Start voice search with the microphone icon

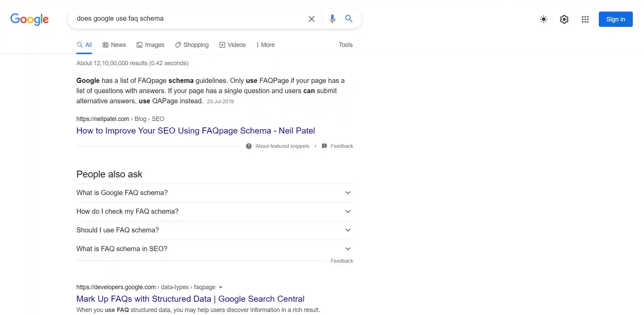tap(332, 19)
